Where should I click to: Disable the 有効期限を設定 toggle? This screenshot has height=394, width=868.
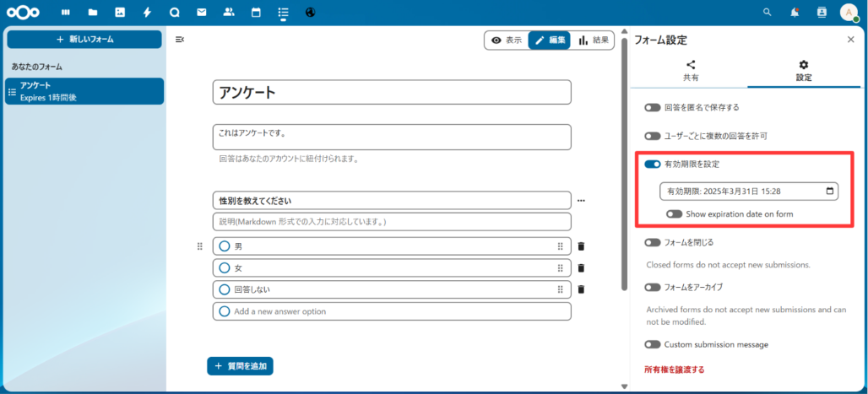pos(652,164)
